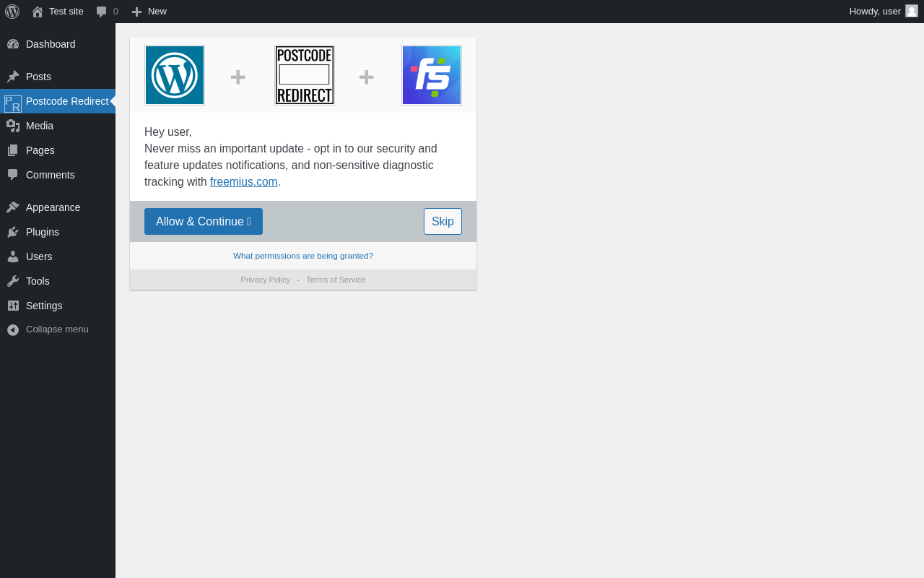Open the Appearance menu

(58, 207)
